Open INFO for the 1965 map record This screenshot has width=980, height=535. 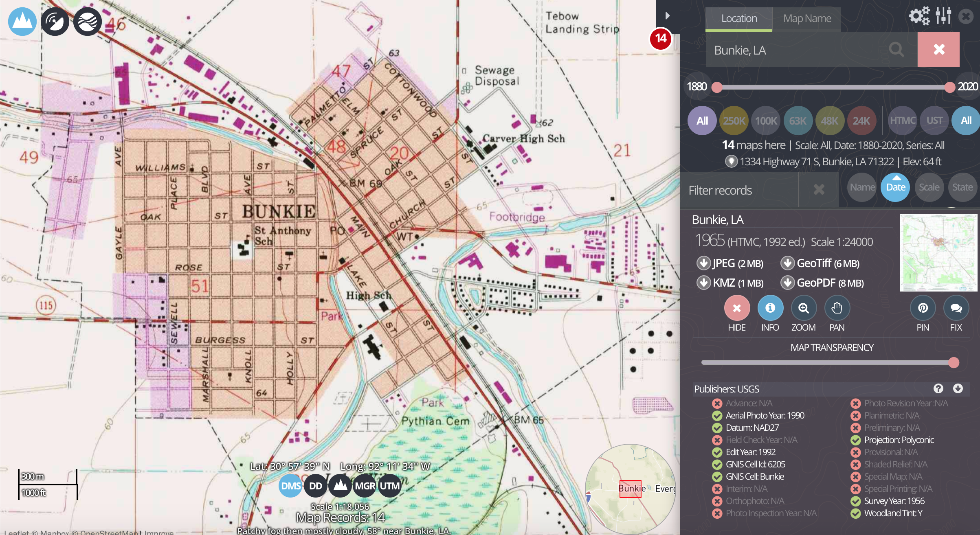(x=770, y=309)
